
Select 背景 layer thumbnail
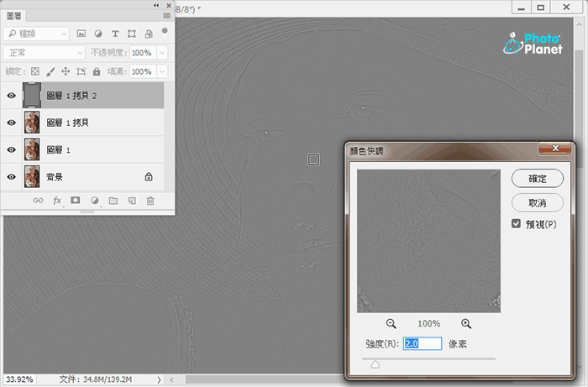point(32,176)
